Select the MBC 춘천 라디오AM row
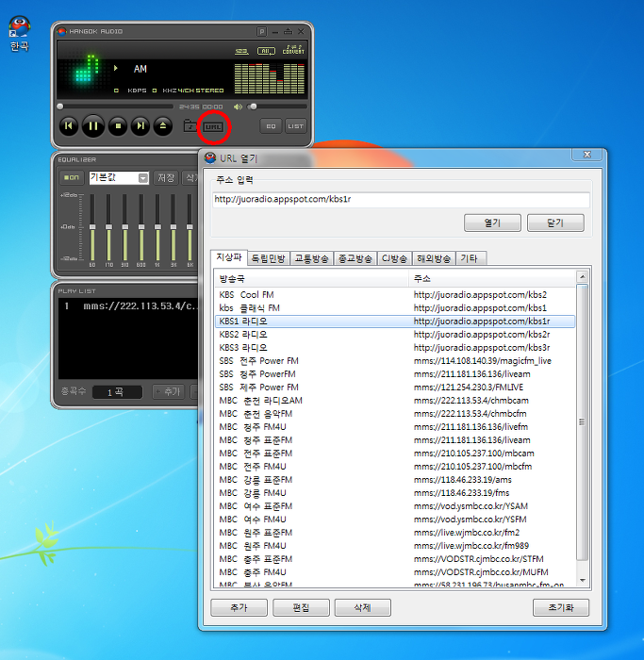Viewport: 644px width, 660px height. click(395, 401)
